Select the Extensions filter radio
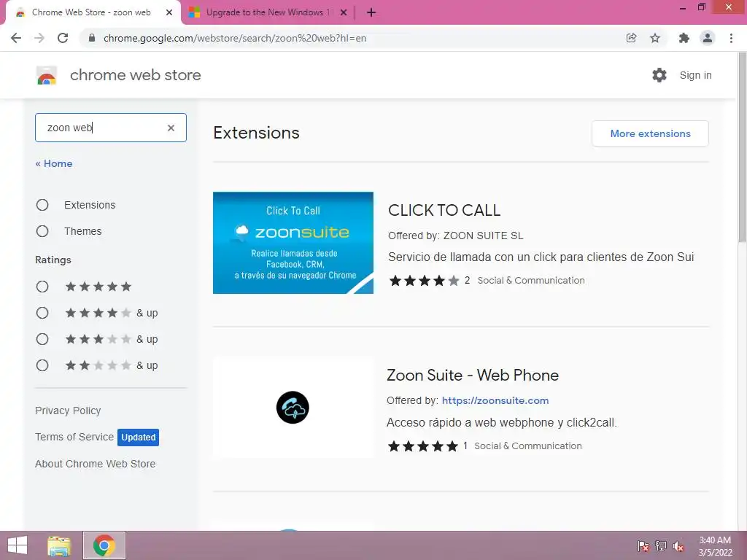747x560 pixels. point(42,205)
